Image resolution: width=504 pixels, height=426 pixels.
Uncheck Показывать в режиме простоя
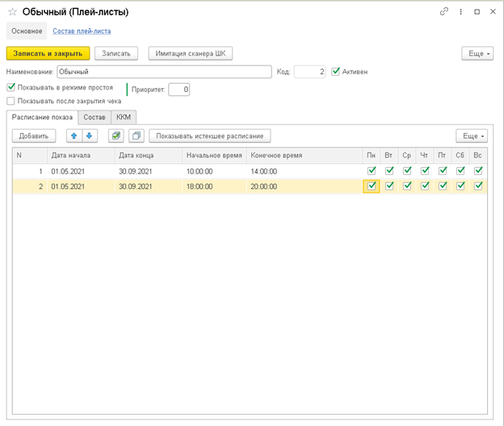coord(11,87)
